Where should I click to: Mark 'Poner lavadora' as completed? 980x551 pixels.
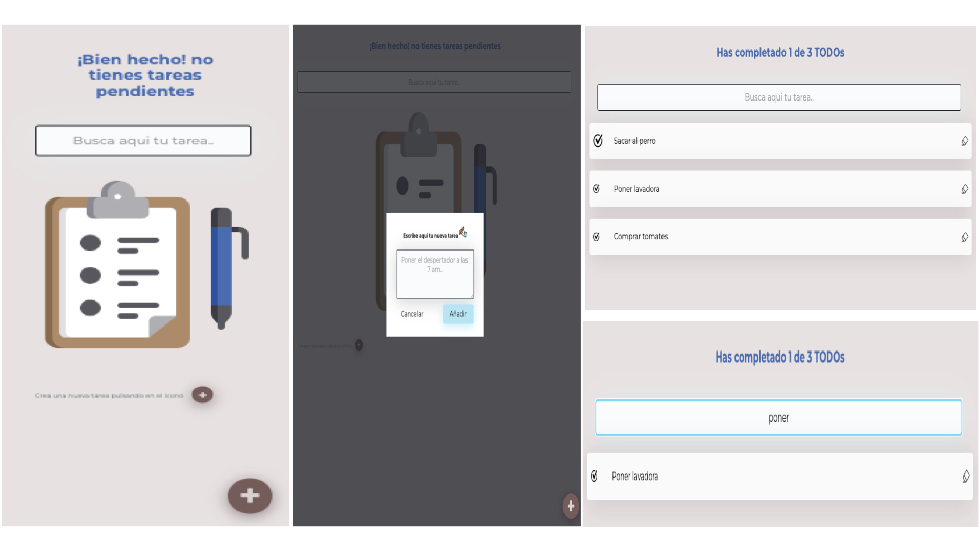(597, 189)
